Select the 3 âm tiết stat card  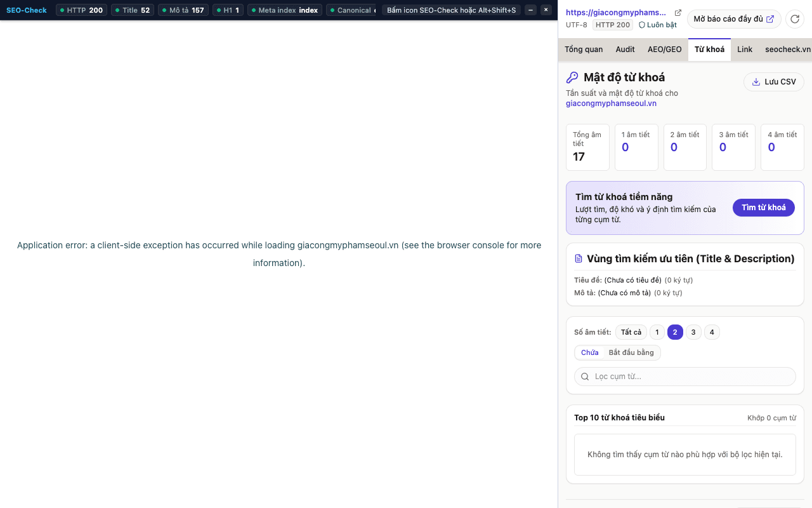733,147
